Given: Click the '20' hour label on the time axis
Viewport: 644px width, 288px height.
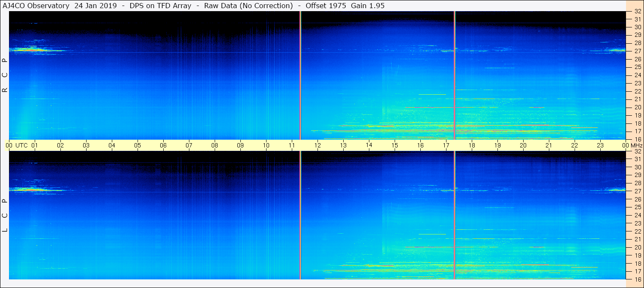Looking at the screenshot, I should click(x=523, y=145).
